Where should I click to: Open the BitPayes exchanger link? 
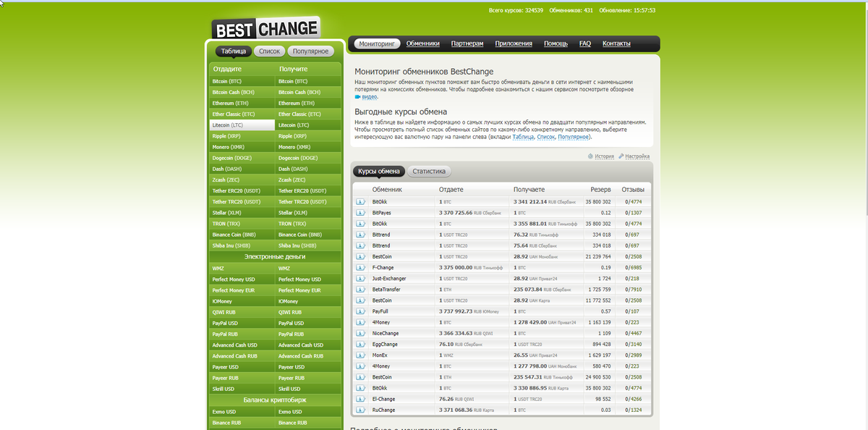coord(382,213)
